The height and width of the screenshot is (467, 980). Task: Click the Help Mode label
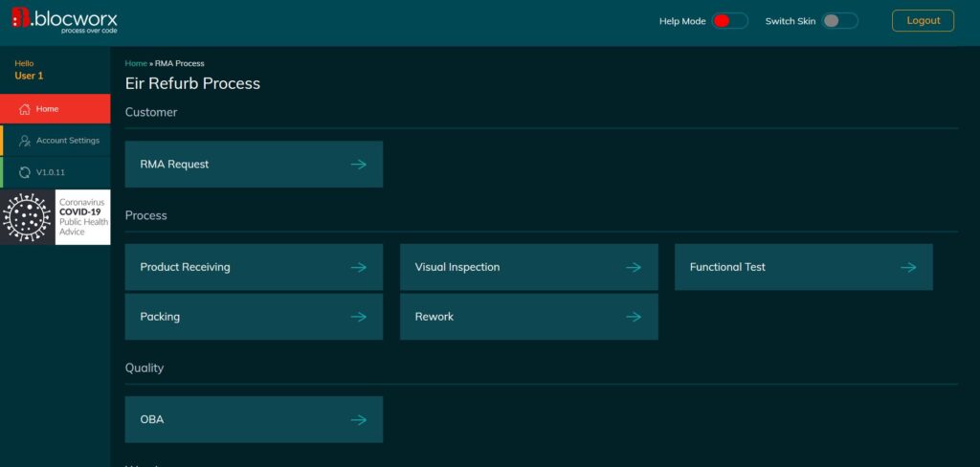pyautogui.click(x=682, y=21)
